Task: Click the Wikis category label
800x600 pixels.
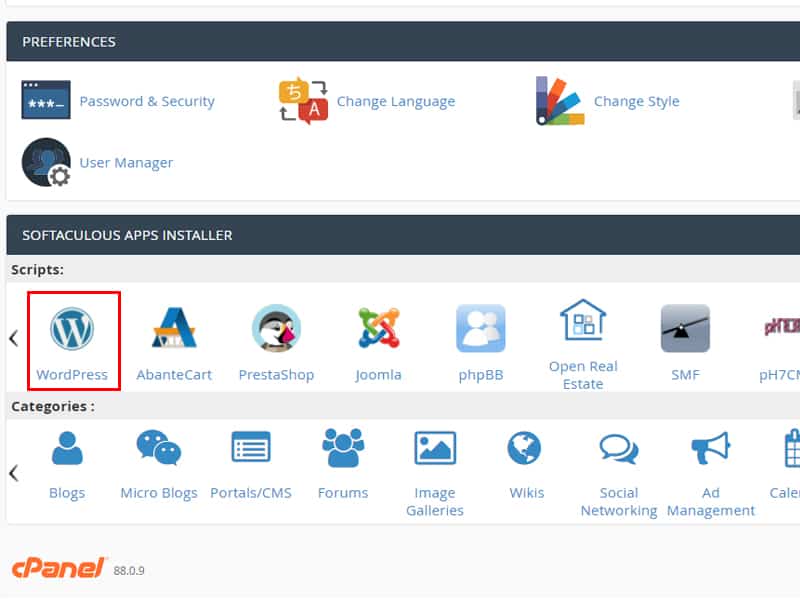Action: tap(527, 493)
